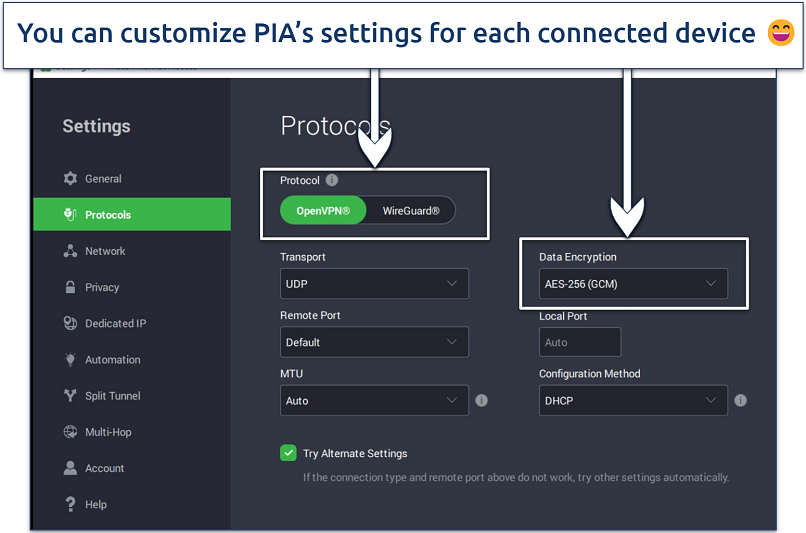
Task: Switch protocol to WireGuard
Action: point(411,211)
